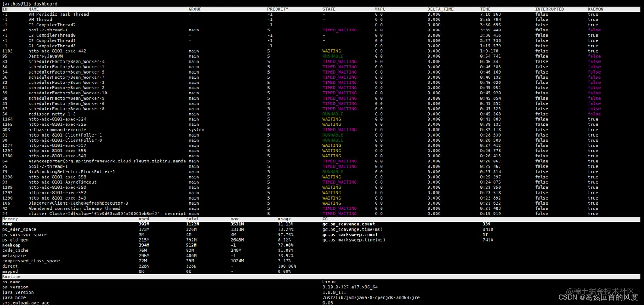Click thread name 'http-nio-8101-exec-442'

pyautogui.click(x=57, y=51)
